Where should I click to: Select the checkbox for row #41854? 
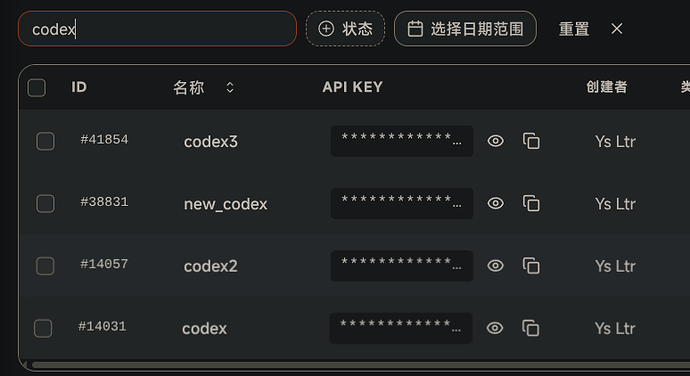pos(45,141)
